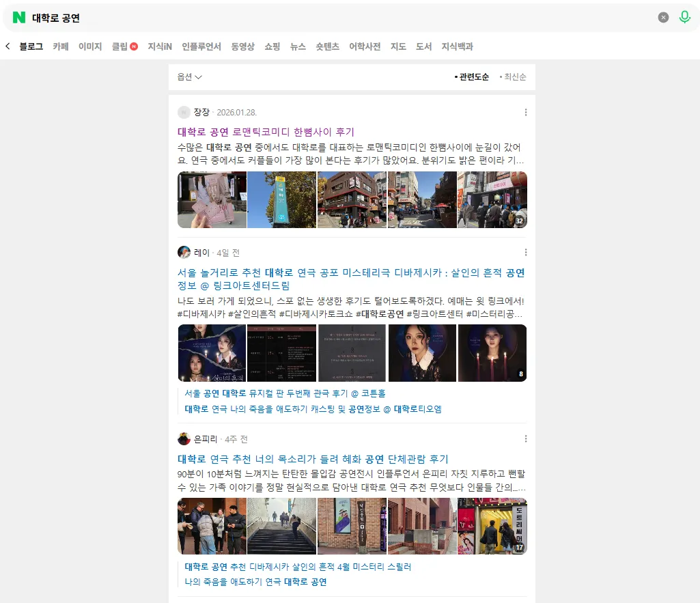
Task: Switch to the 카페 tab
Action: (61, 46)
